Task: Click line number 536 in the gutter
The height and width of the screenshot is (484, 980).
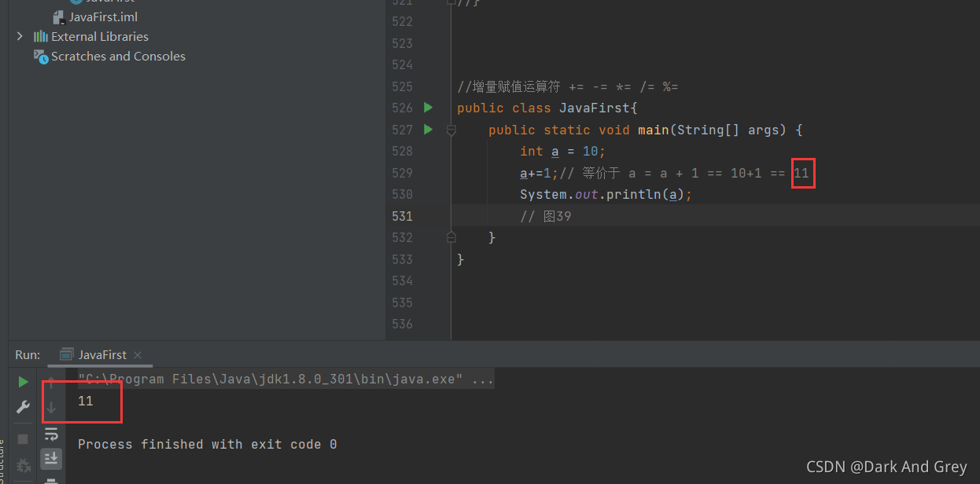Action: [x=402, y=324]
